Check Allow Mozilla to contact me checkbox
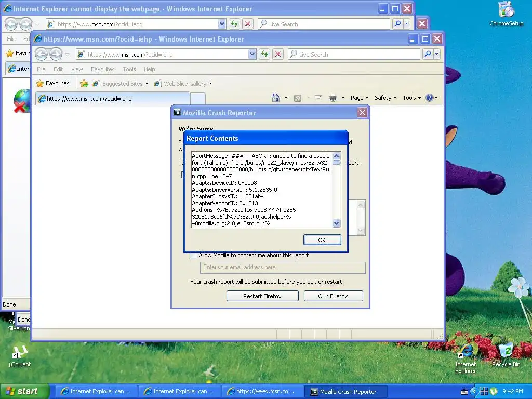 click(x=194, y=255)
